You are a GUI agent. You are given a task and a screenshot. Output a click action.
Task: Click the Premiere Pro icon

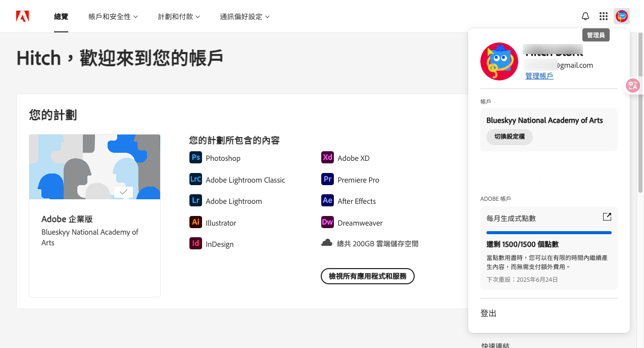[x=327, y=179]
